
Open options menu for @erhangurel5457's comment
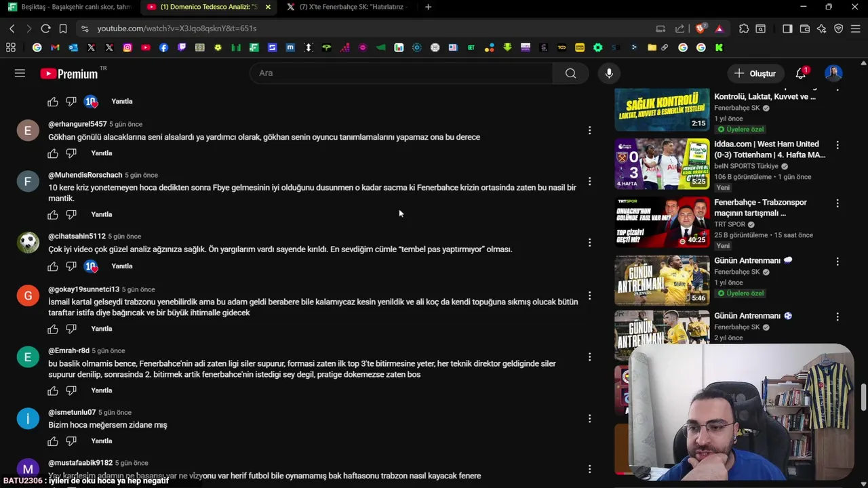click(589, 130)
